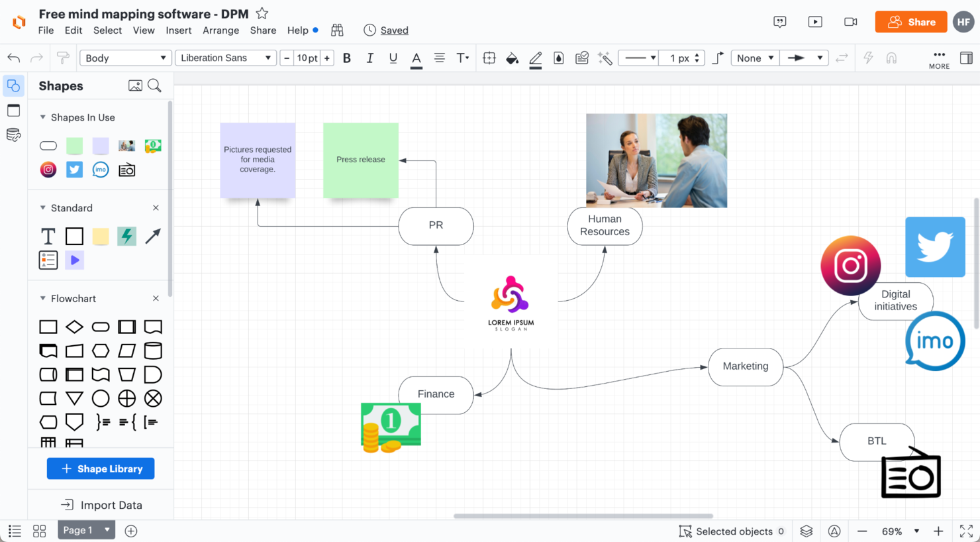Close the Flowchart shape library
Viewport: 980px width, 542px height.
[x=156, y=299]
